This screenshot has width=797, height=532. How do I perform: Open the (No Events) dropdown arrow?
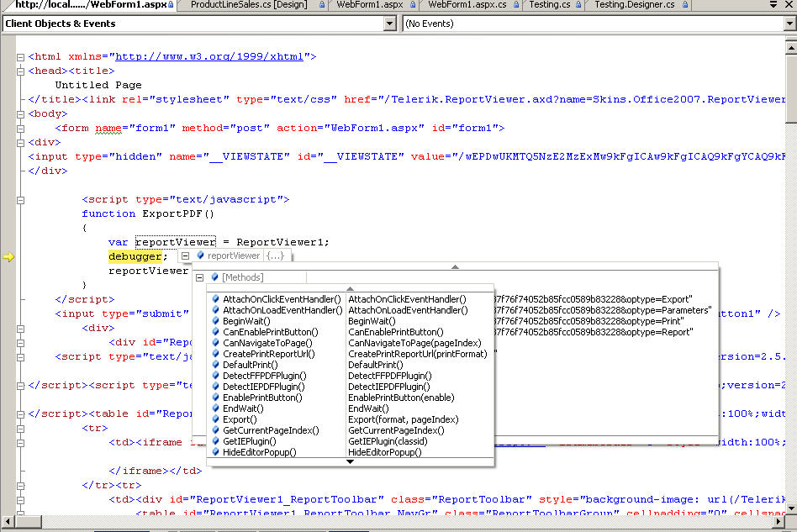(x=789, y=24)
